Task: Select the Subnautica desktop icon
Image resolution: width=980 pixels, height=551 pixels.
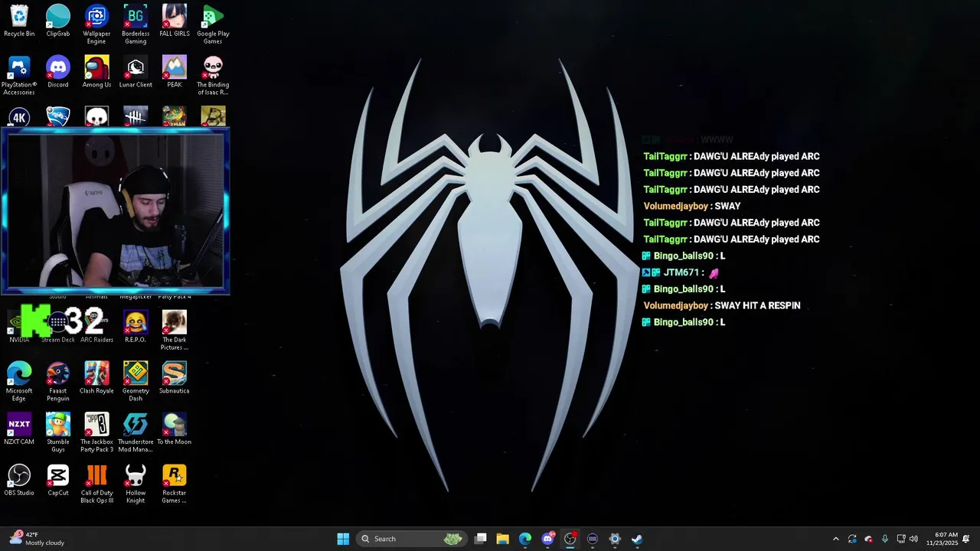Action: pos(175,378)
